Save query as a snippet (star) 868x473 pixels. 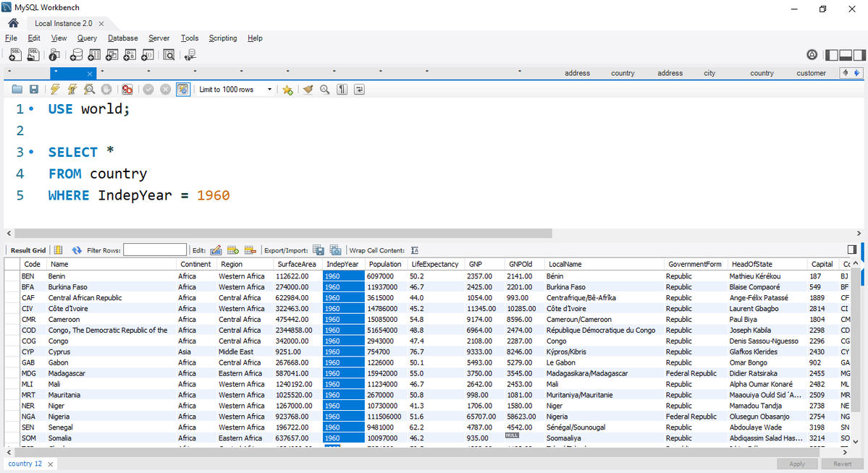287,90
